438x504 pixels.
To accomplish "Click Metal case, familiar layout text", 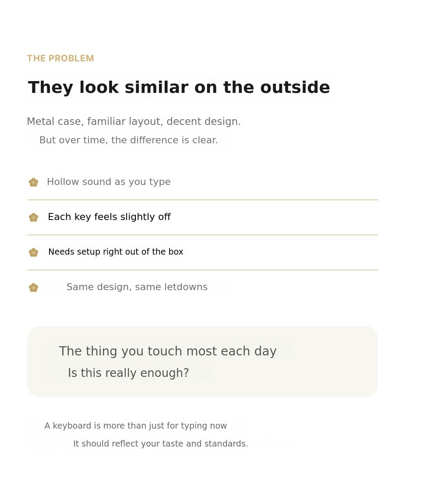I will [x=134, y=122].
